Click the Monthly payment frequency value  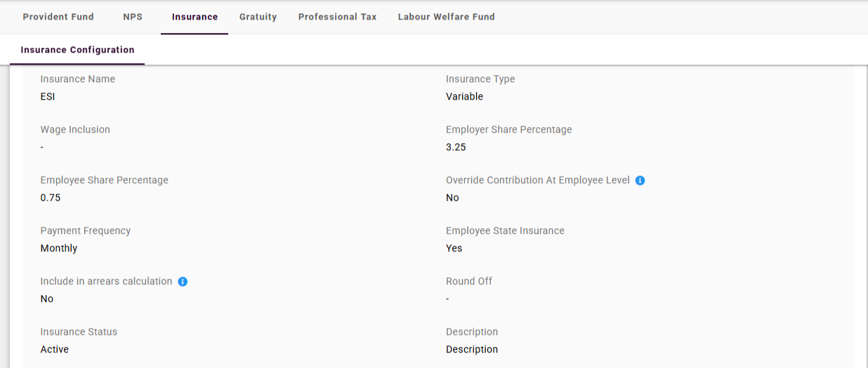pyautogui.click(x=59, y=249)
